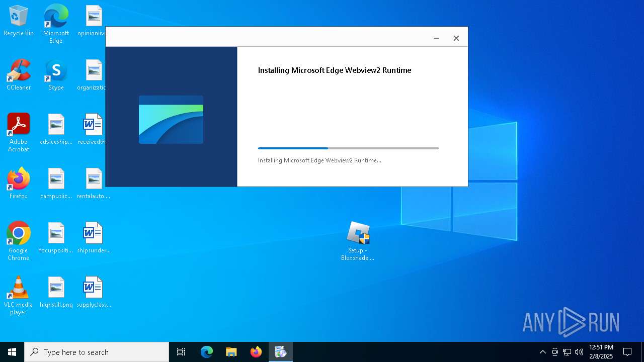Screen dimensions: 644x362
Task: Open the Action Center notifications icon
Action: tap(627, 352)
